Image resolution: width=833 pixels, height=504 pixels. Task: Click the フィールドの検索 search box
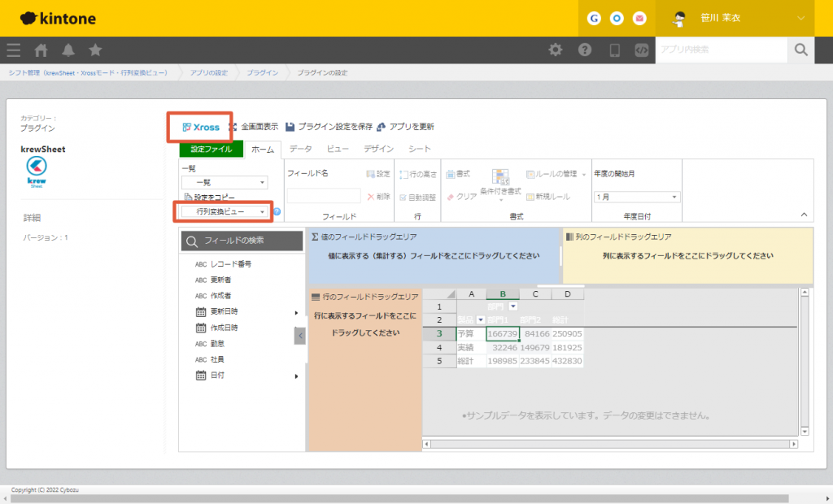(x=242, y=241)
